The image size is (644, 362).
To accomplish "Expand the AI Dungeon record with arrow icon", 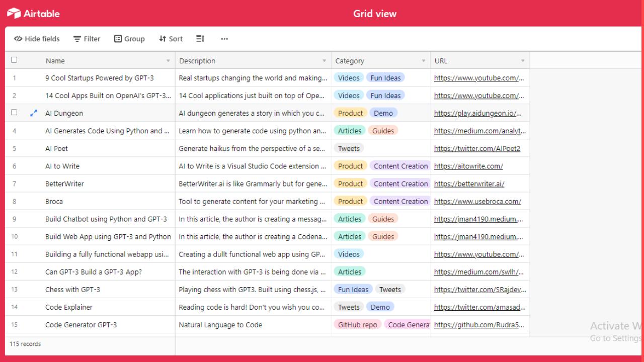I will (x=34, y=113).
